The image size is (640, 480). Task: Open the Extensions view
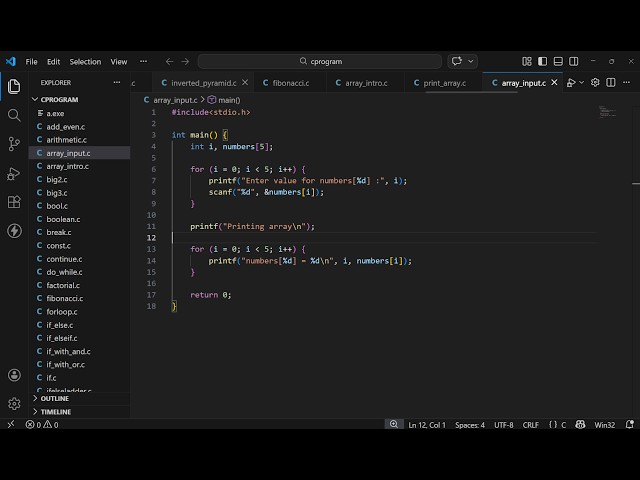(14, 202)
